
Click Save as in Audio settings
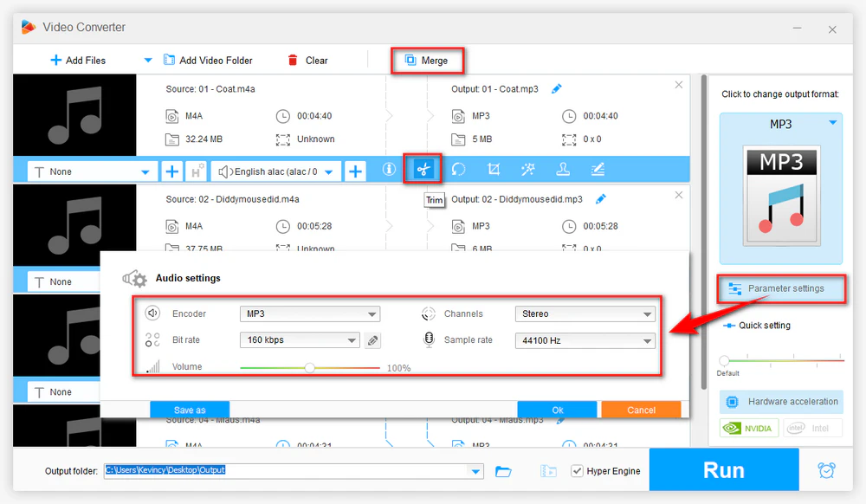[190, 410]
